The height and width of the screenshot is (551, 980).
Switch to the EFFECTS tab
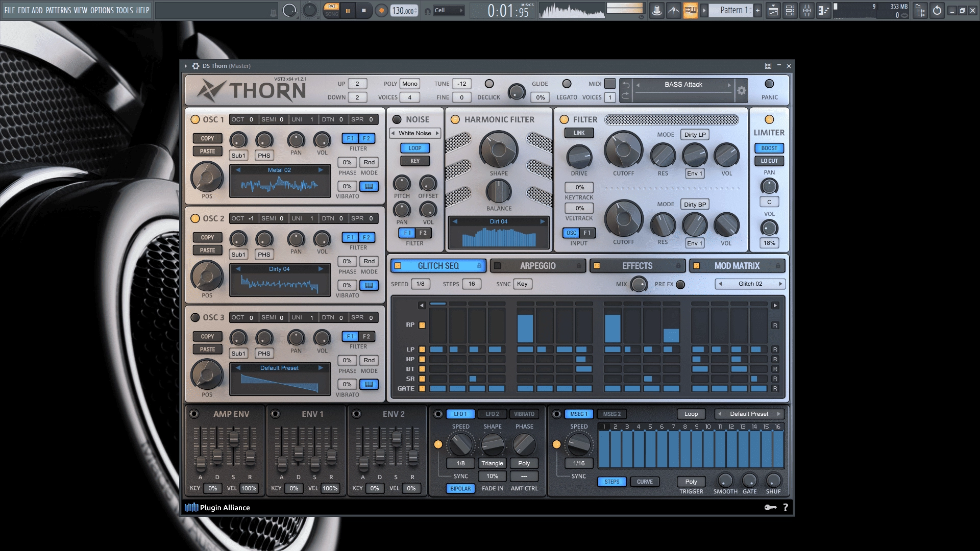(637, 266)
